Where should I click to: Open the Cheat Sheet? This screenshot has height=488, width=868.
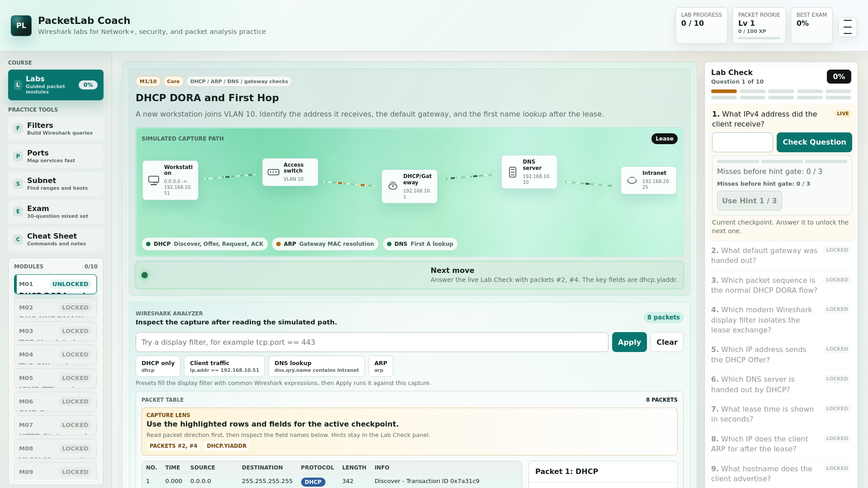(x=56, y=239)
